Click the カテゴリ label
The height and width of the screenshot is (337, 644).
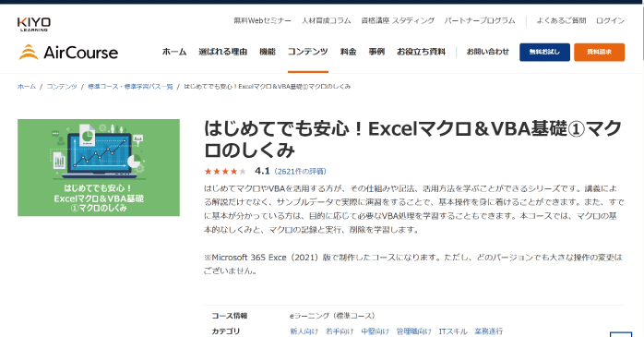(x=225, y=331)
